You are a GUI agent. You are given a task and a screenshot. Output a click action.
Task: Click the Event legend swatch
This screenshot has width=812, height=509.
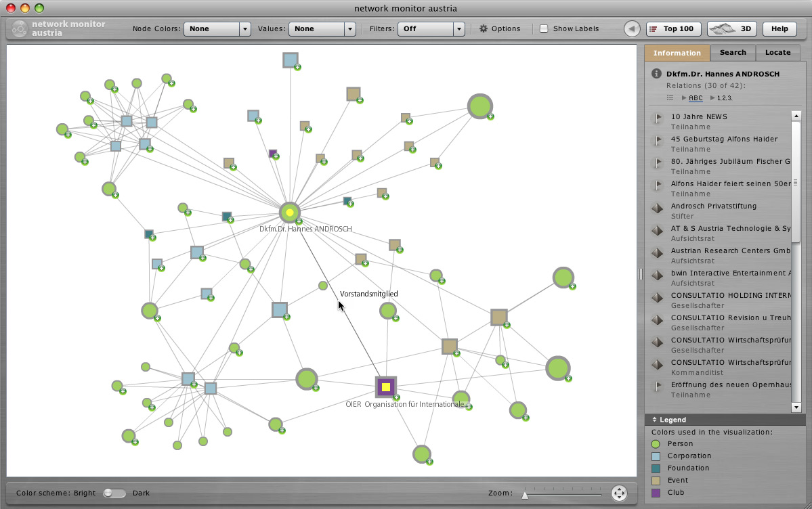[x=656, y=481]
